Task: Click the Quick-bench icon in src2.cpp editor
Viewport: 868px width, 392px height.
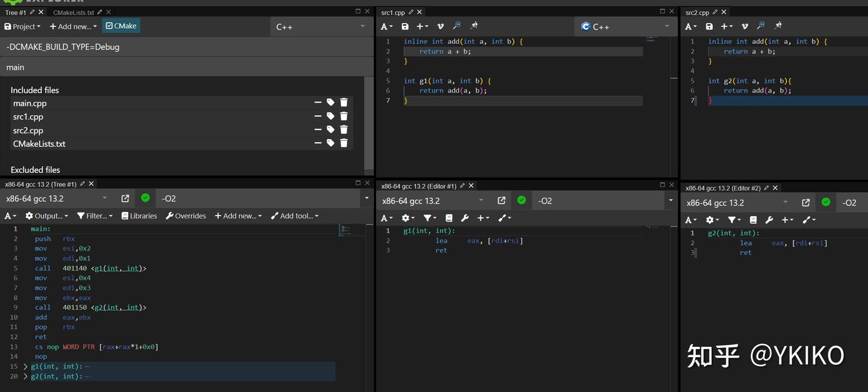Action: (x=778, y=26)
